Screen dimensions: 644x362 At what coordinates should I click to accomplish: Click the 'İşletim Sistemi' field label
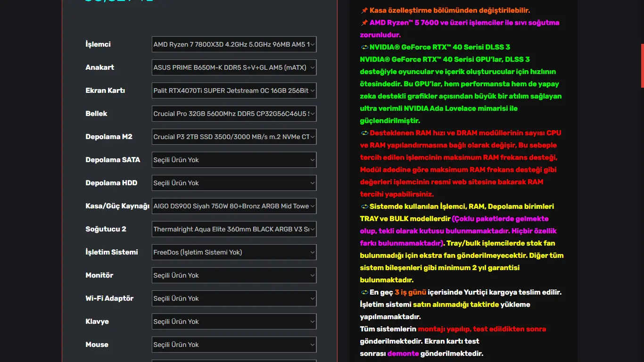pos(112,252)
